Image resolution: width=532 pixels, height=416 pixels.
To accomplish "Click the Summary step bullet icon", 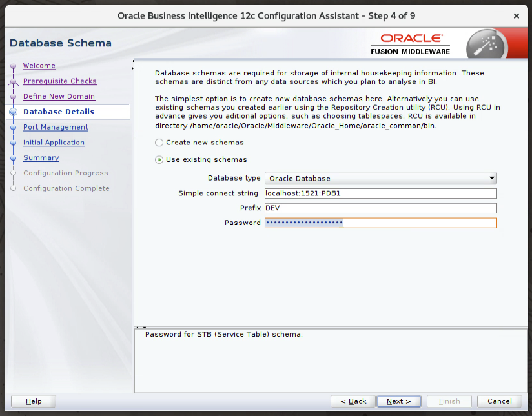I will (x=13, y=158).
